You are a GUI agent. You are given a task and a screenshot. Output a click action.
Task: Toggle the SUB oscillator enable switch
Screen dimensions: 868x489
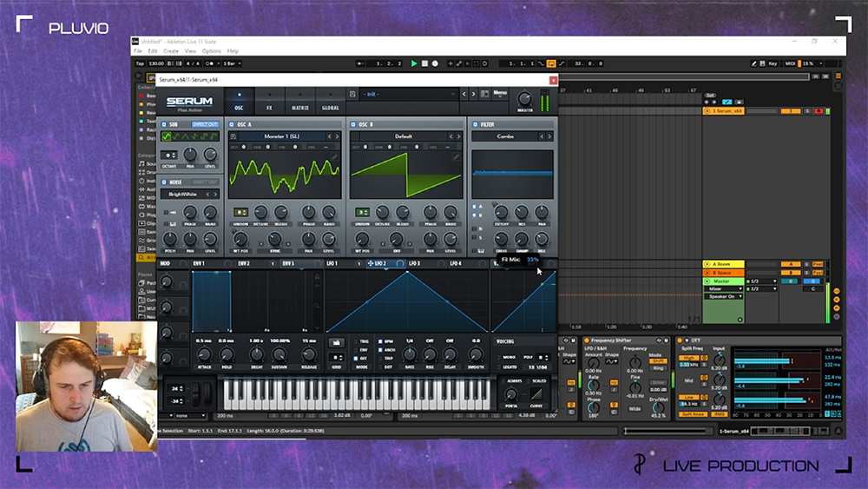[164, 124]
